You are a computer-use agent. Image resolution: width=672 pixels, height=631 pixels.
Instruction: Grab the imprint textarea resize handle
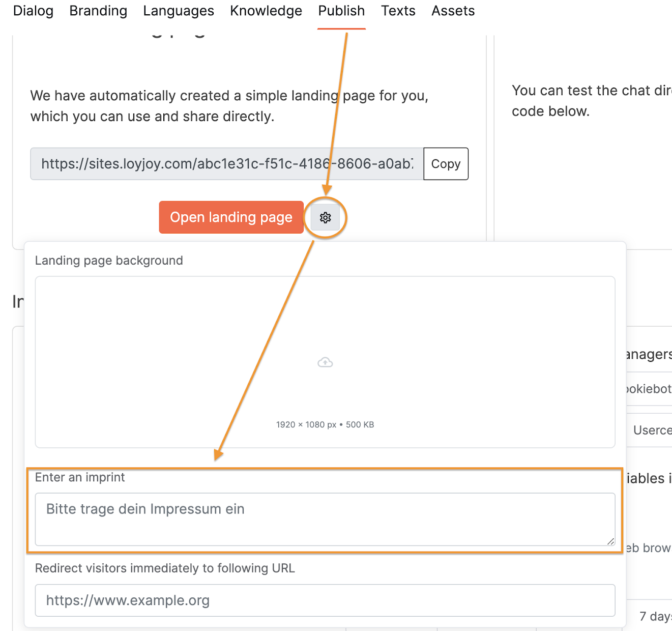coord(610,541)
